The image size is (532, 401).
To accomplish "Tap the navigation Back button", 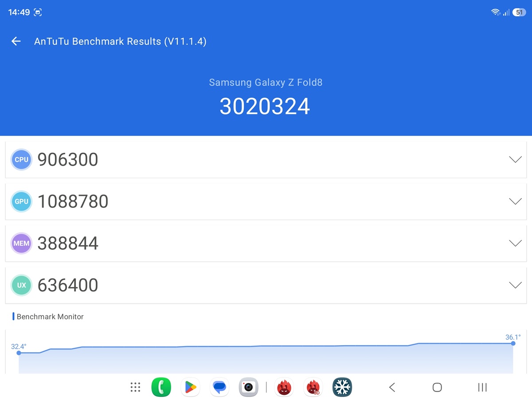I will tap(392, 387).
